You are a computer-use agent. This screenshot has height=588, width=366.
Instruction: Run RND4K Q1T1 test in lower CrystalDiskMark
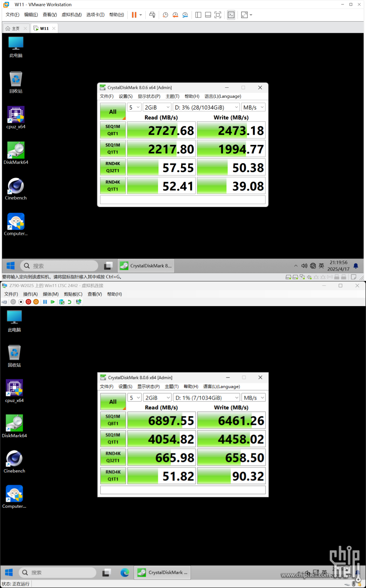point(113,476)
